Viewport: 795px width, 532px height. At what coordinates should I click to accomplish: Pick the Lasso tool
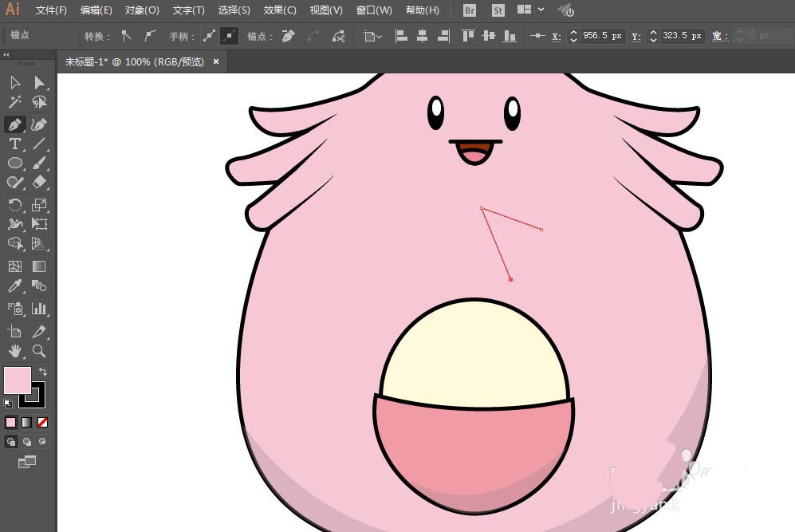(39, 102)
